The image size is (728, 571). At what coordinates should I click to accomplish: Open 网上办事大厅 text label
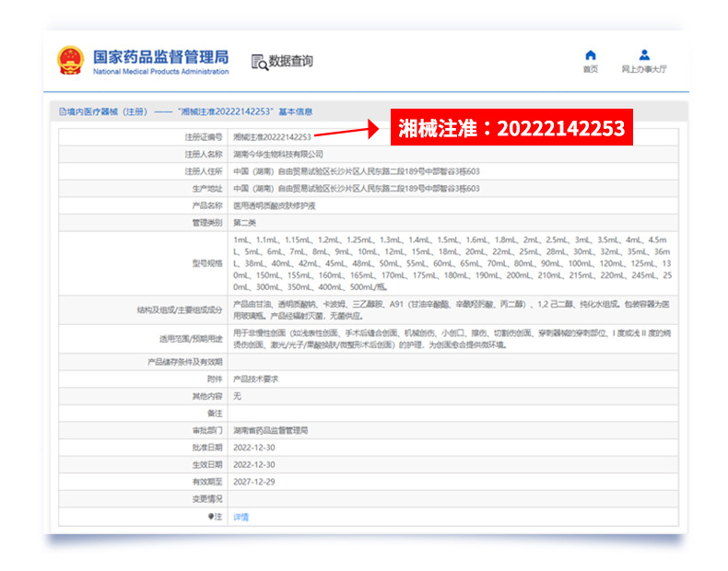point(644,70)
